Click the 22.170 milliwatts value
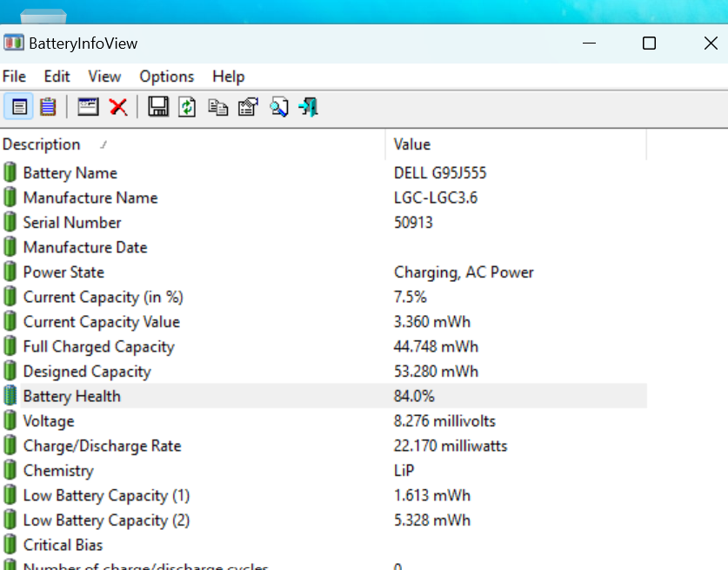Screen dimensions: 728x570 click(x=451, y=446)
